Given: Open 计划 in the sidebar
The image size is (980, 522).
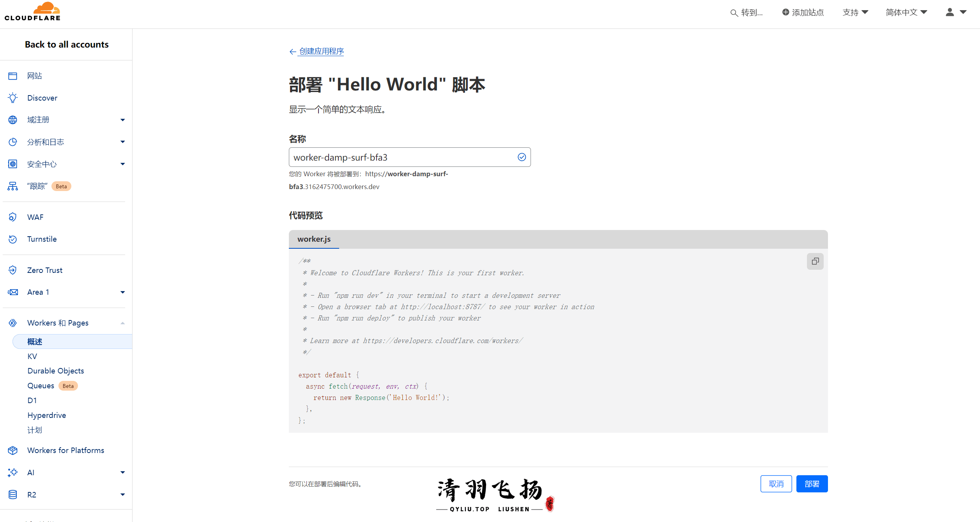Looking at the screenshot, I should coord(35,430).
